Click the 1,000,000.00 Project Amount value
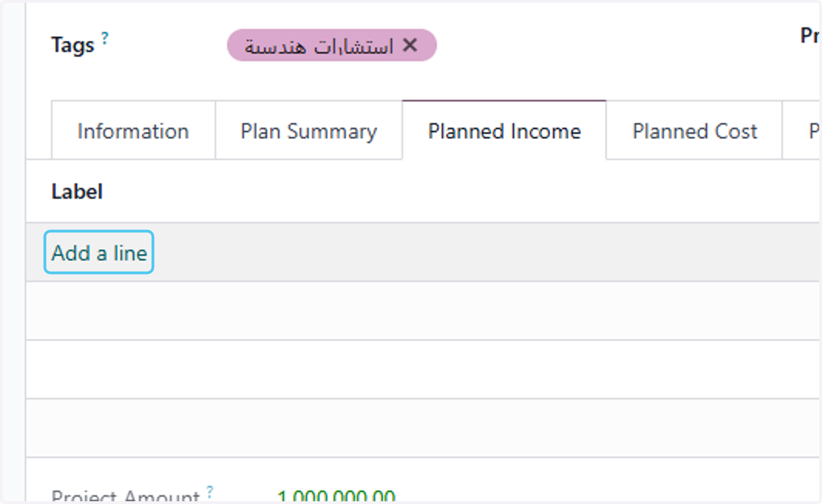Screen dimensions: 822x504 336,496
